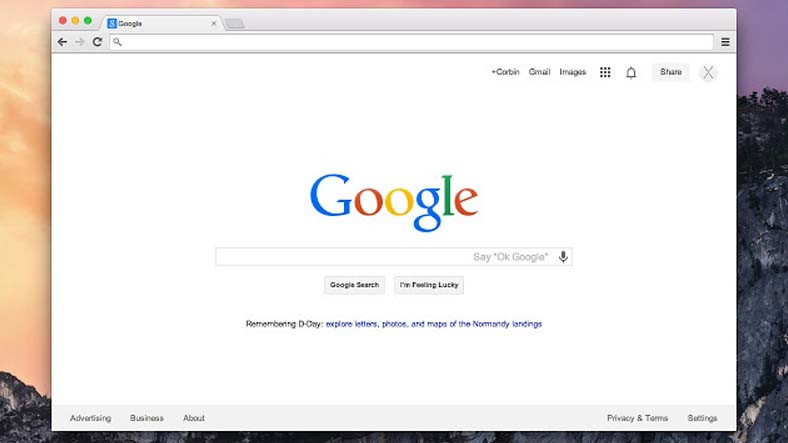Focus the browser address bar
Image resolution: width=788 pixels, height=443 pixels.
coord(412,42)
